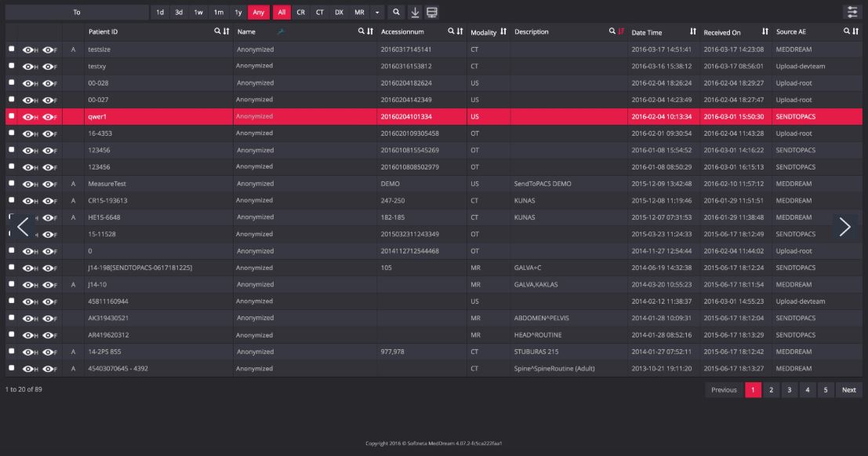Sort the table by the Date Time column
The height and width of the screenshot is (456, 868).
point(692,31)
